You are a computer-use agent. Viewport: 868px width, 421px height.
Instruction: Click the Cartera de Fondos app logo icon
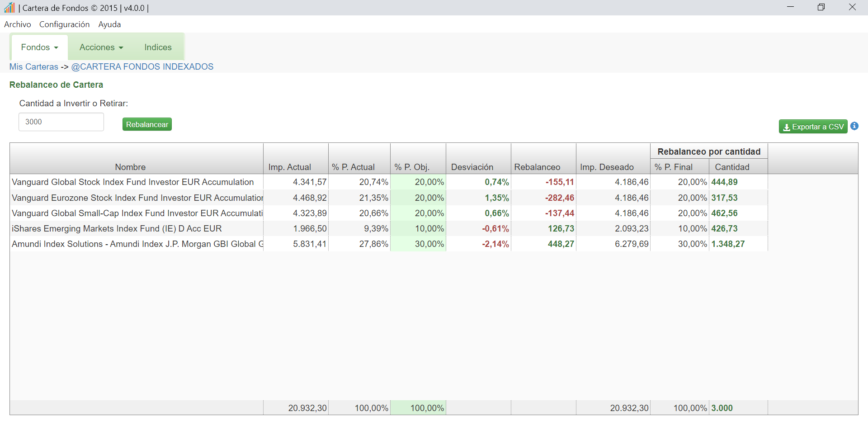[x=9, y=7]
